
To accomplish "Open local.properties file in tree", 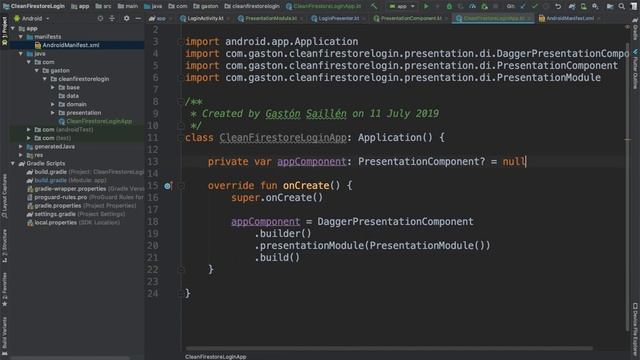I will coord(73,222).
